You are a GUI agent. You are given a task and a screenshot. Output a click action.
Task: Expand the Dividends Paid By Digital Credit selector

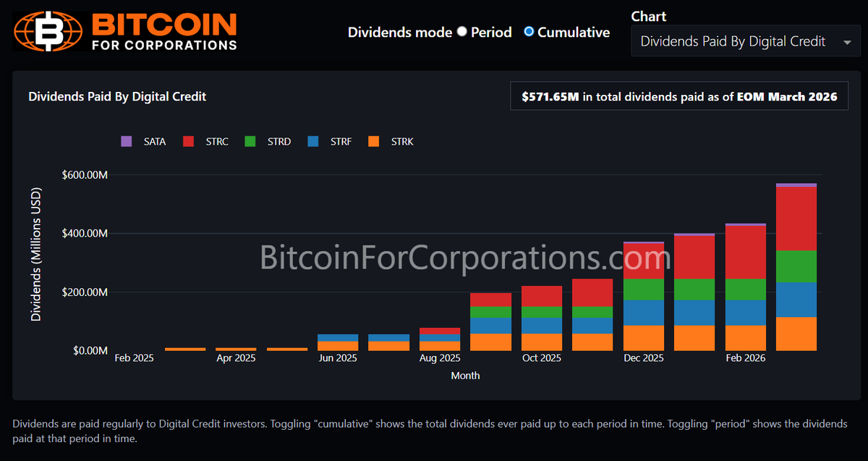tap(745, 41)
